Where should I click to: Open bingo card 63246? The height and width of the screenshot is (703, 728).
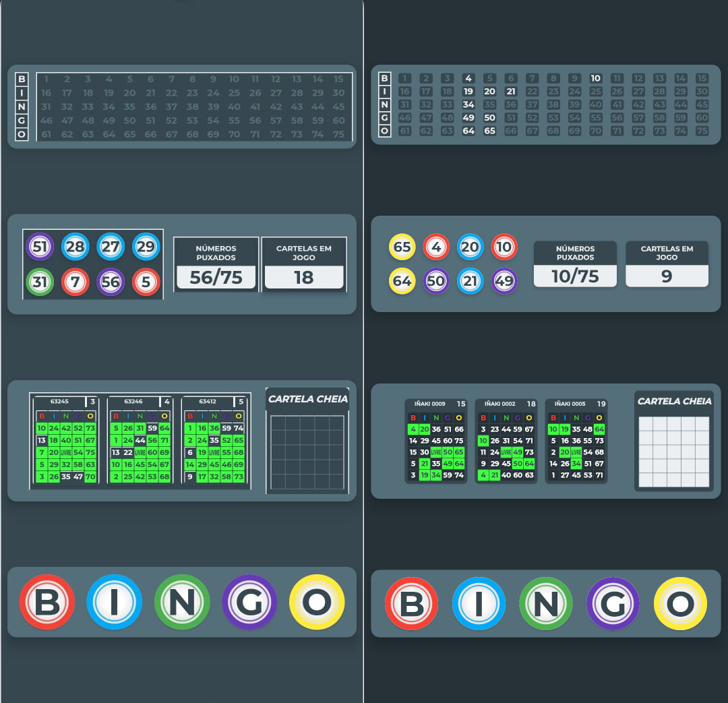tap(140, 440)
